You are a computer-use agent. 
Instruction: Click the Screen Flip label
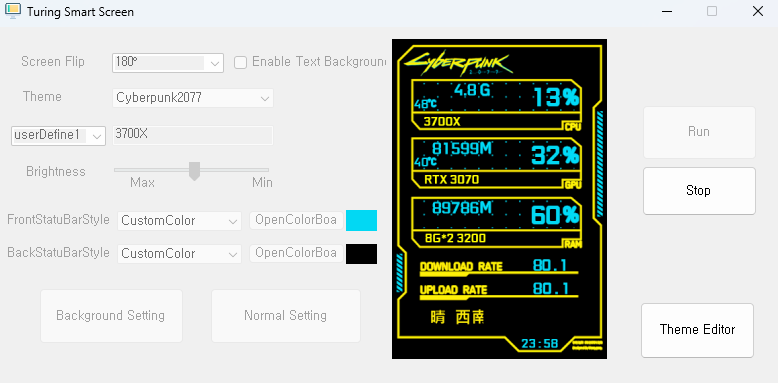pyautogui.click(x=53, y=62)
